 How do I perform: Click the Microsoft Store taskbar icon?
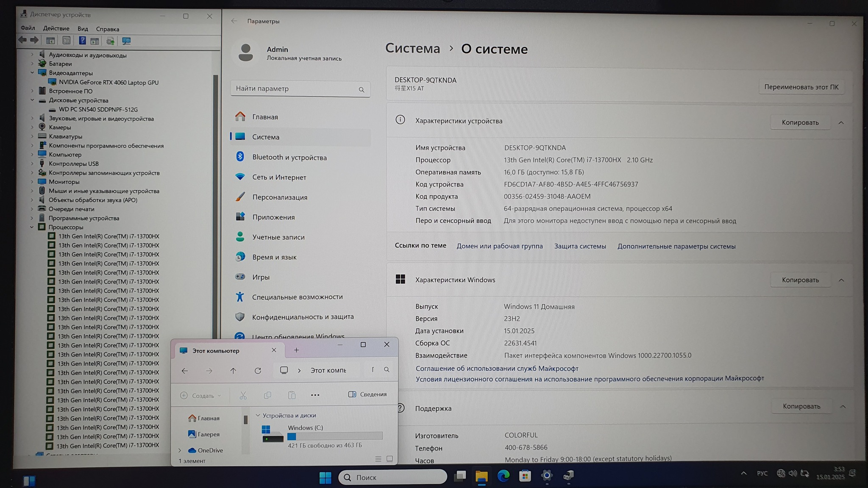(x=525, y=476)
